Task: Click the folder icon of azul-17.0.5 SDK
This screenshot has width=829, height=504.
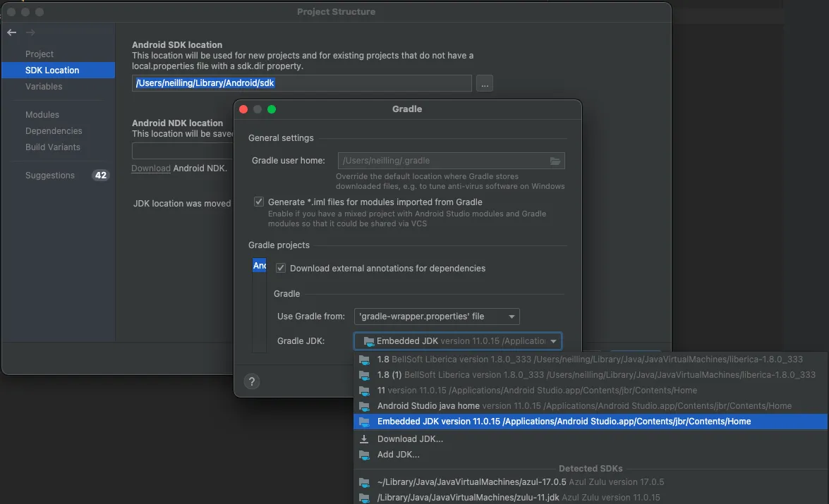Action: pyautogui.click(x=364, y=482)
